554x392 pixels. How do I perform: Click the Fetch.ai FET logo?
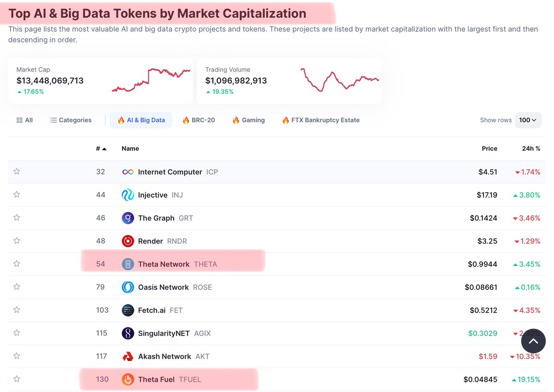pyautogui.click(x=127, y=310)
